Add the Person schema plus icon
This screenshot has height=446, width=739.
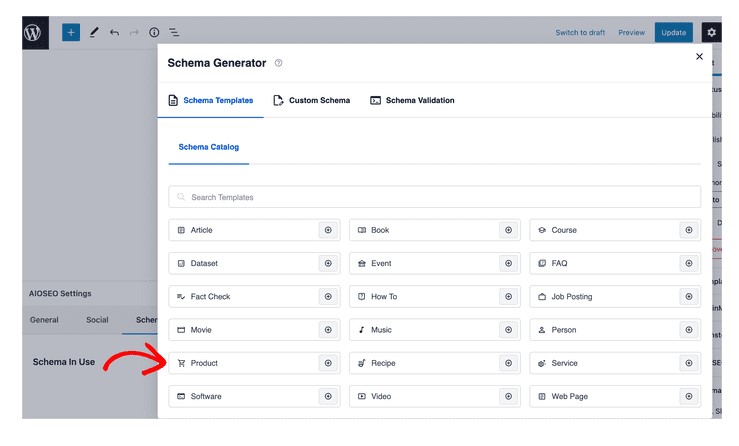click(689, 330)
